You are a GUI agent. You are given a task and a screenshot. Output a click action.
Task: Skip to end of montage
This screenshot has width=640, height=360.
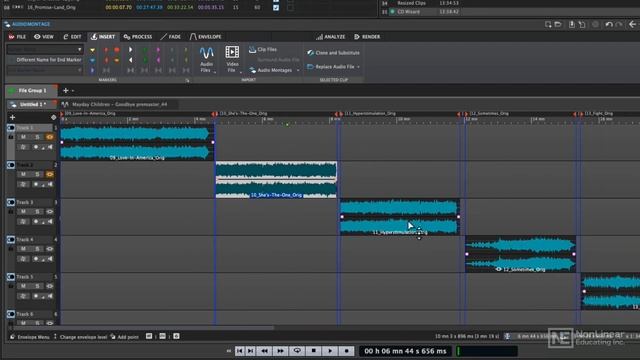(x=251, y=351)
